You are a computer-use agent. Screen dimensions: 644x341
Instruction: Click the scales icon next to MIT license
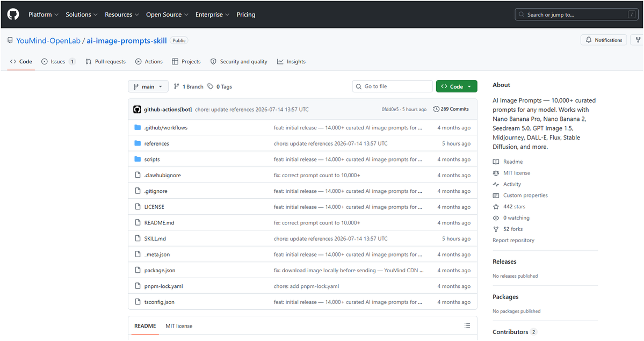click(496, 173)
